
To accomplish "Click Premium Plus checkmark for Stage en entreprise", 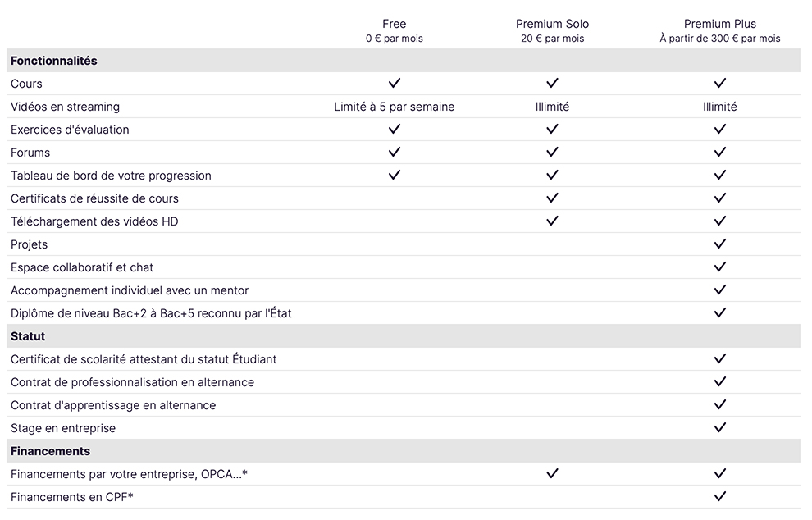I will point(720,427).
